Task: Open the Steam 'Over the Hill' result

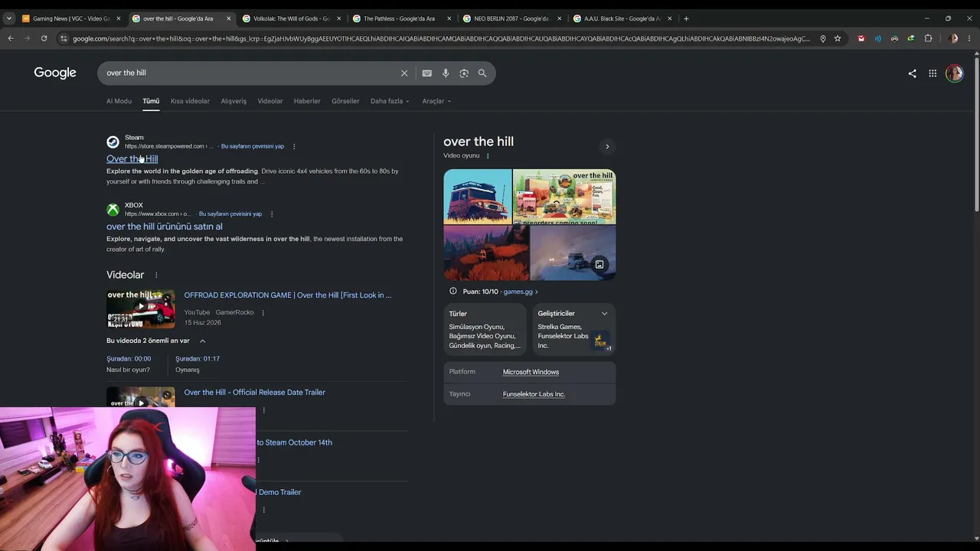Action: [132, 159]
